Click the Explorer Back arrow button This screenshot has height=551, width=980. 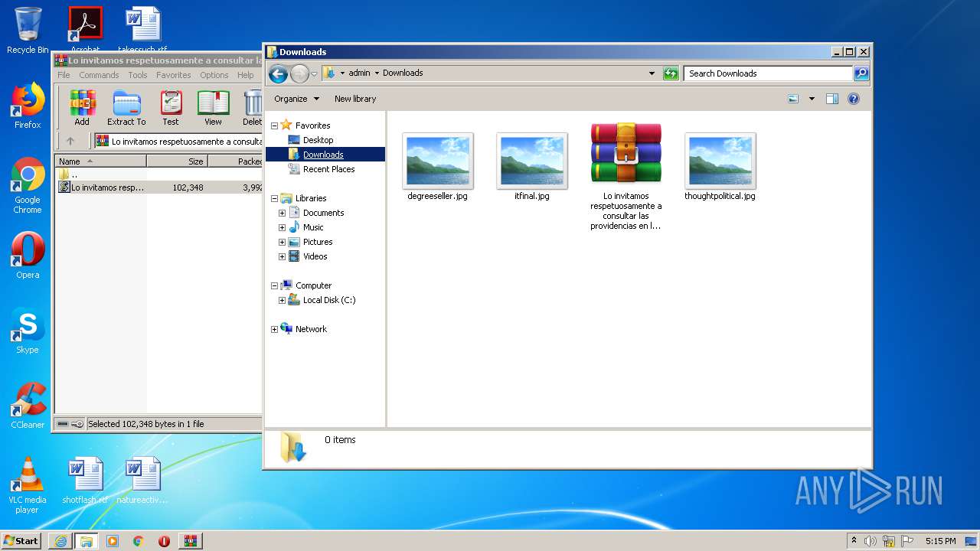[x=278, y=73]
